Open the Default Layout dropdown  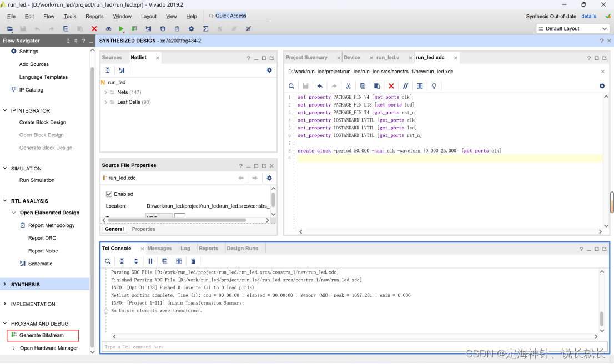pos(572,28)
